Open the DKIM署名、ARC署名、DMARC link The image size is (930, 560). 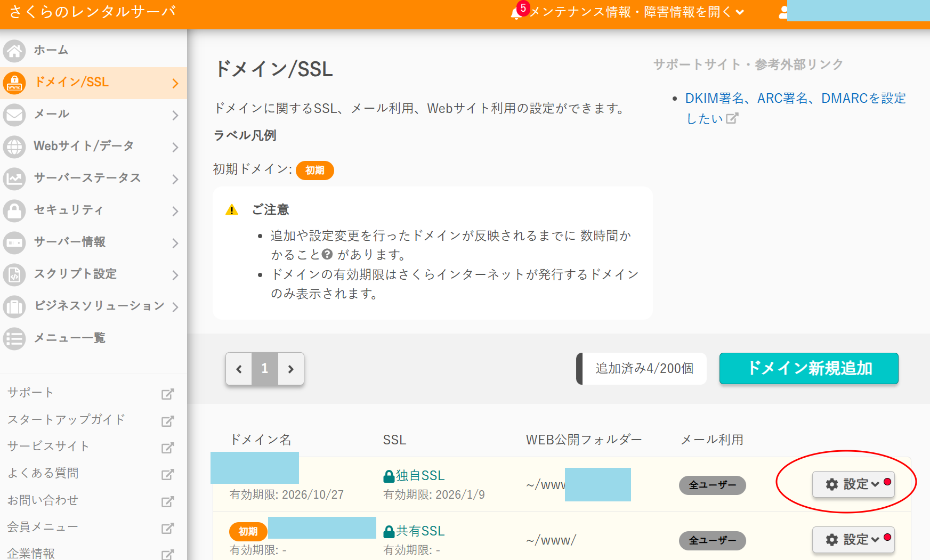[795, 99]
